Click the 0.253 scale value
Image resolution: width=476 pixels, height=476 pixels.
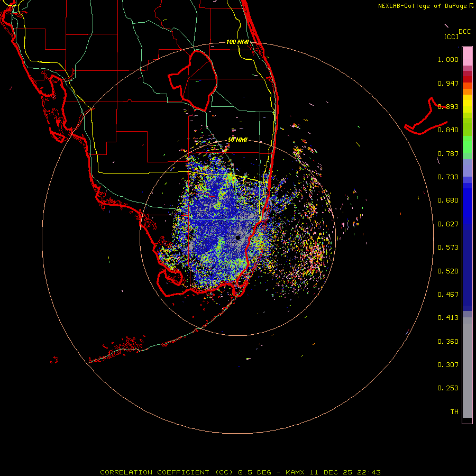point(448,388)
